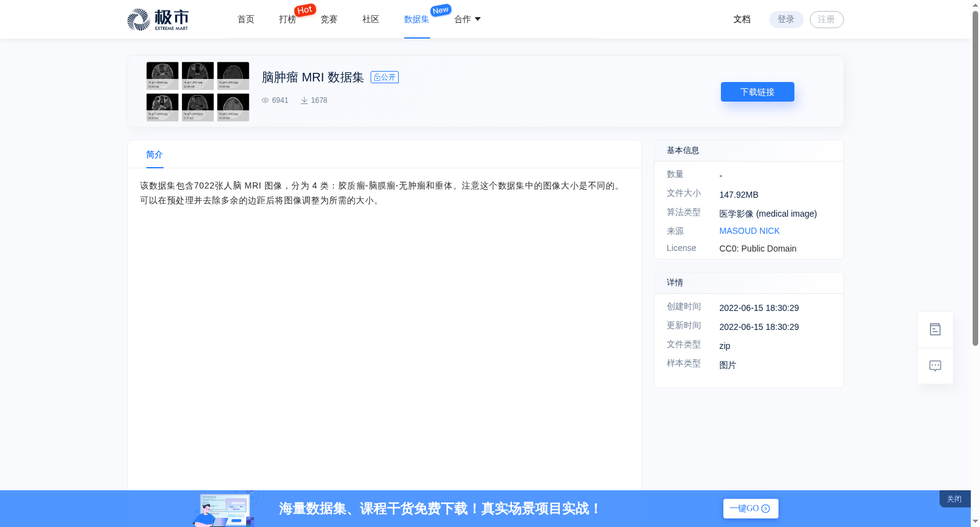Image resolution: width=980 pixels, height=527 pixels.
Task: Click the file size value 147.92MB
Action: coord(739,195)
